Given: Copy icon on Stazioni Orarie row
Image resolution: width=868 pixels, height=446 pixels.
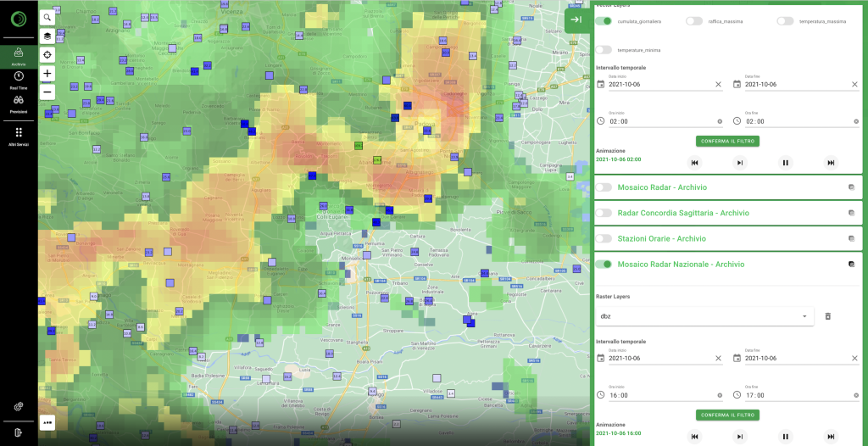Looking at the screenshot, I should pos(851,238).
